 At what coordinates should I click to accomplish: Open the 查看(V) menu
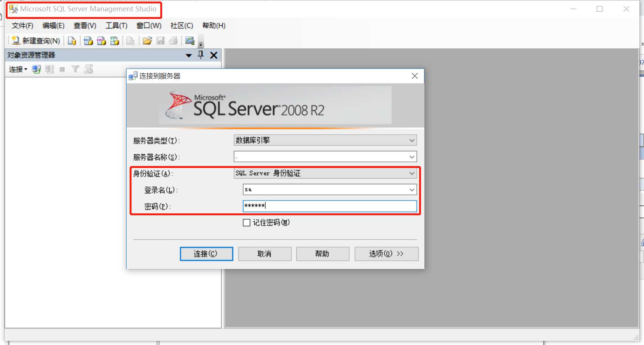click(85, 26)
